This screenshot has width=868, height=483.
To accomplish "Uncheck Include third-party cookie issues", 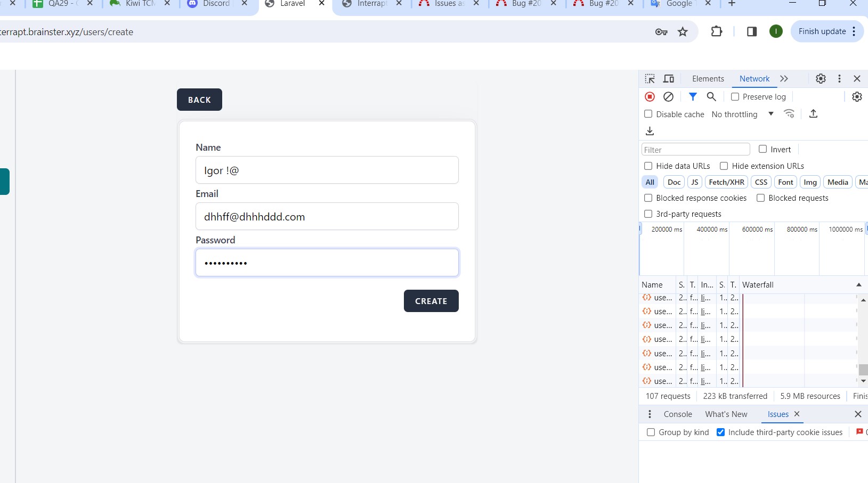I will (x=721, y=432).
